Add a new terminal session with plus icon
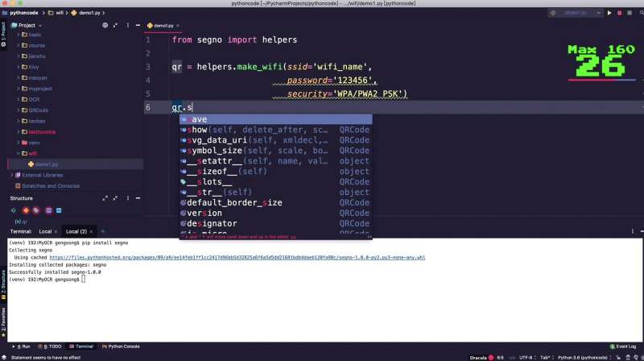 pos(103,231)
